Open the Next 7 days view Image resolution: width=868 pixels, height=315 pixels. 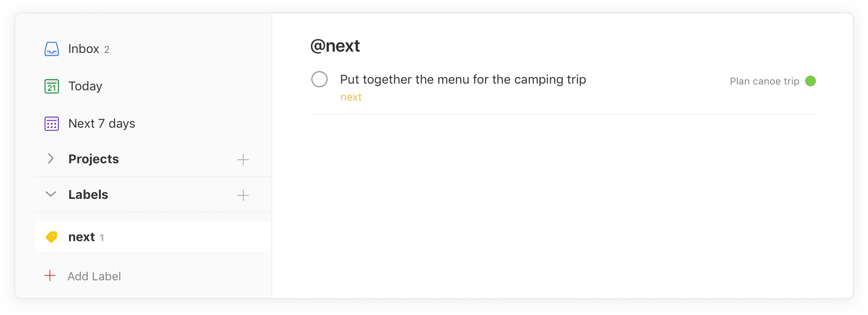coord(102,124)
